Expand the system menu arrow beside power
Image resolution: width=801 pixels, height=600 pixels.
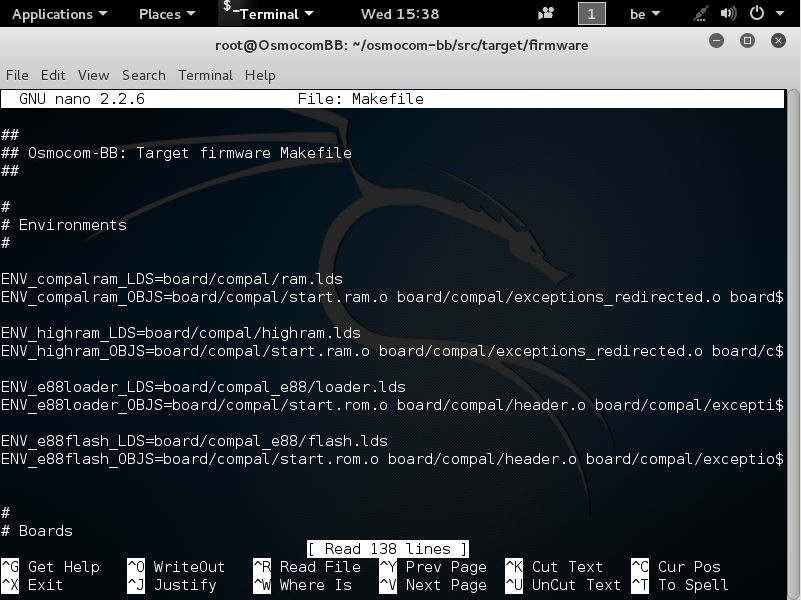pyautogui.click(x=780, y=14)
